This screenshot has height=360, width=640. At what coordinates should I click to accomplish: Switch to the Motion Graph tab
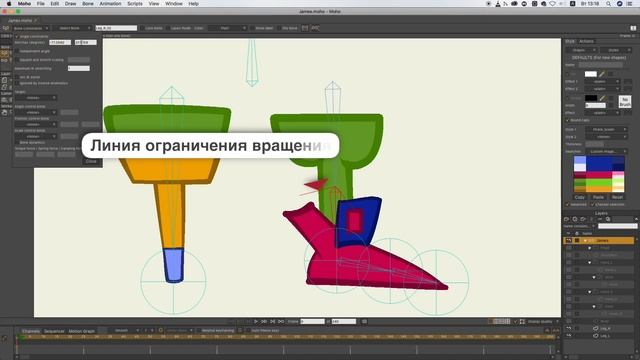point(82,331)
